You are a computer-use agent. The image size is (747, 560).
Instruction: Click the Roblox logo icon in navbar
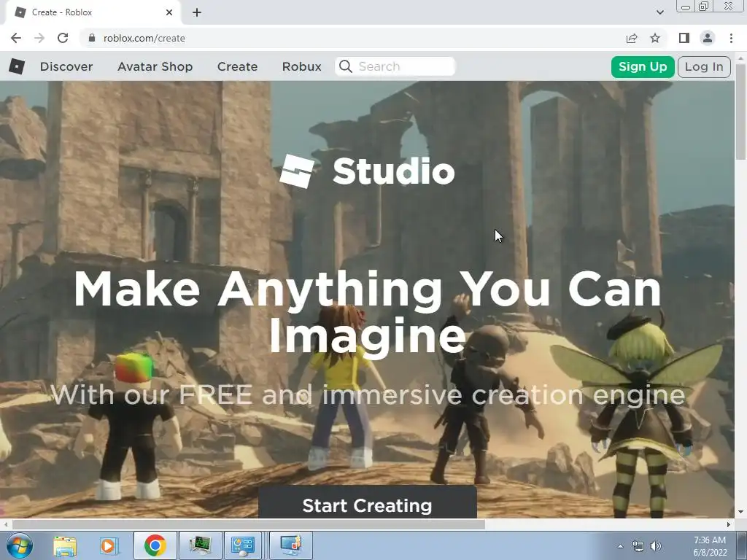point(17,66)
